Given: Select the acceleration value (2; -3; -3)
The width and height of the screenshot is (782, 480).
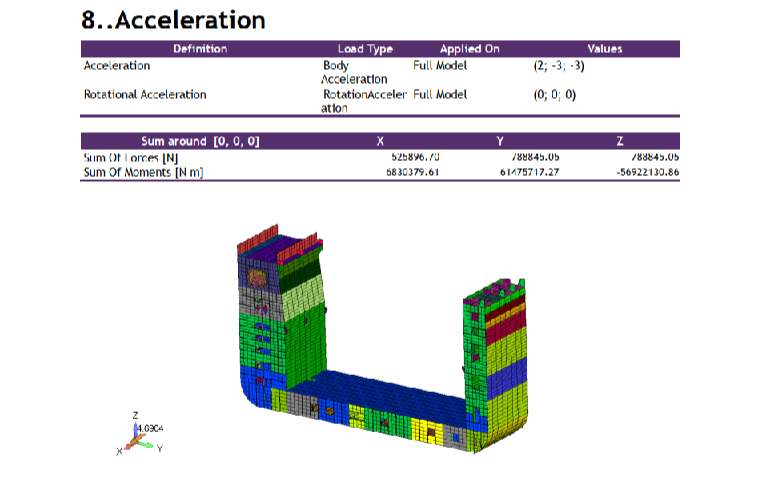Looking at the screenshot, I should [559, 66].
